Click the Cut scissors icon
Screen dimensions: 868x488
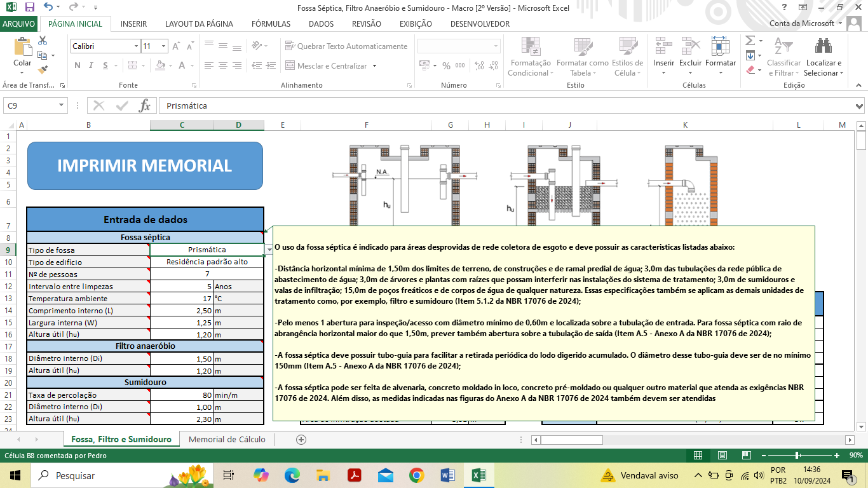(x=43, y=41)
